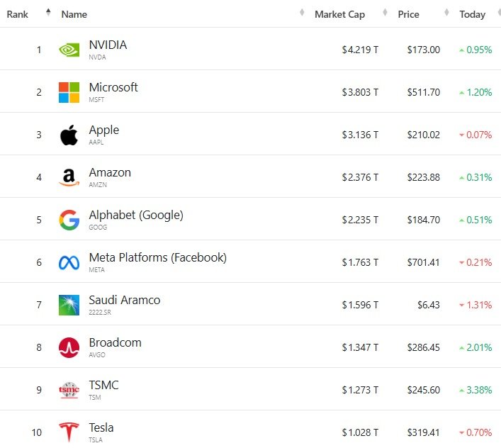Viewport: 501px width, 448px height.
Task: Click the Saudi Aramco logo
Action: point(69,305)
